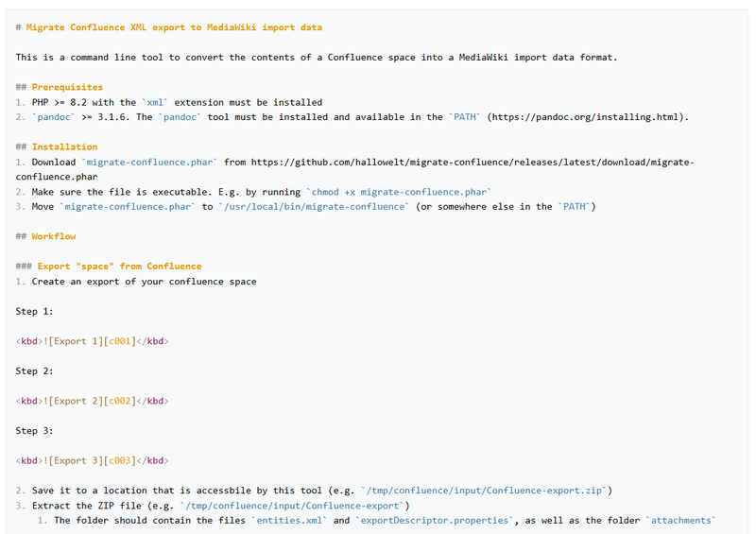Click the 'Step 2:' label
The image size is (756, 534).
(x=34, y=370)
